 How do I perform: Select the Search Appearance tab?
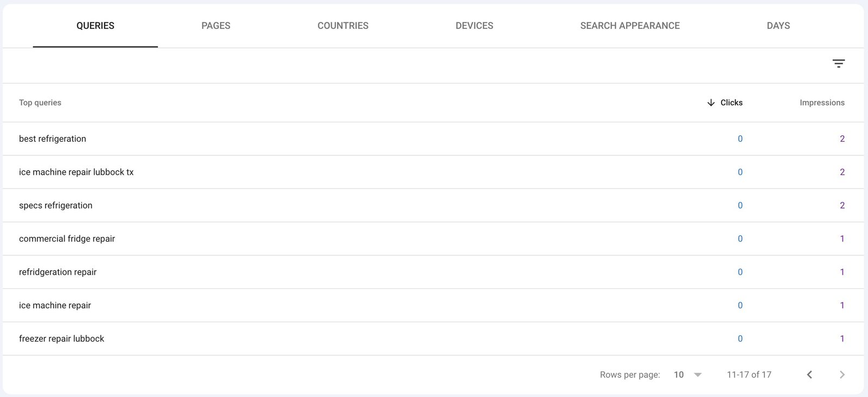(630, 26)
